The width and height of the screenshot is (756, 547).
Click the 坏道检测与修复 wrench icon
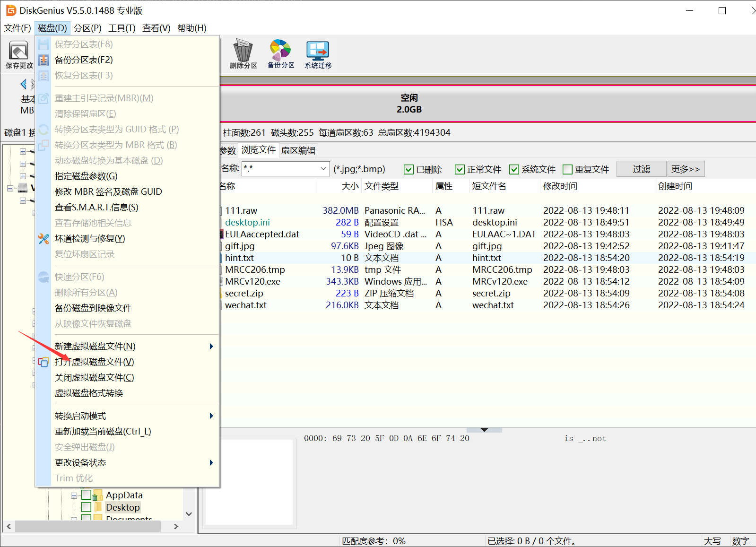(x=43, y=239)
